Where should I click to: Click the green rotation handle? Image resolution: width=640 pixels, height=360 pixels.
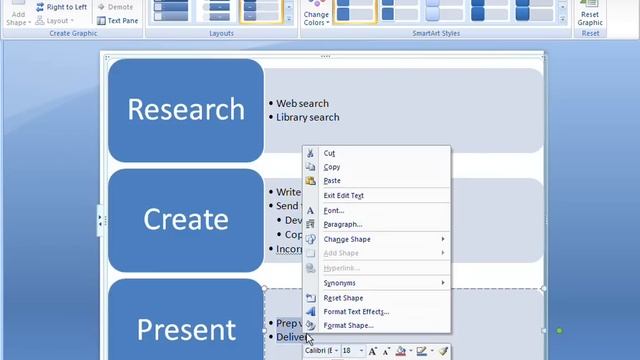click(560, 331)
